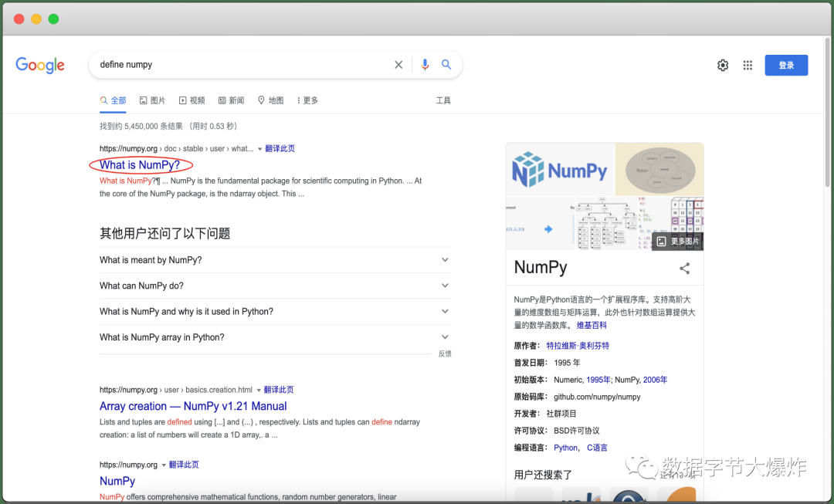
Task: Open the 'NumPy' homepage result title
Action: click(117, 481)
